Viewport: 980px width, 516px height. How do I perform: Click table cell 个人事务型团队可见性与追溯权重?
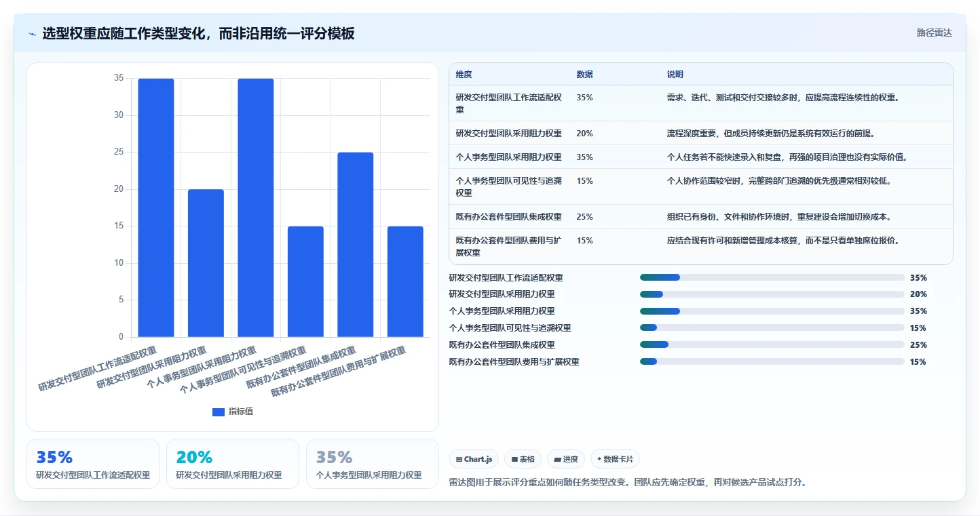click(509, 186)
